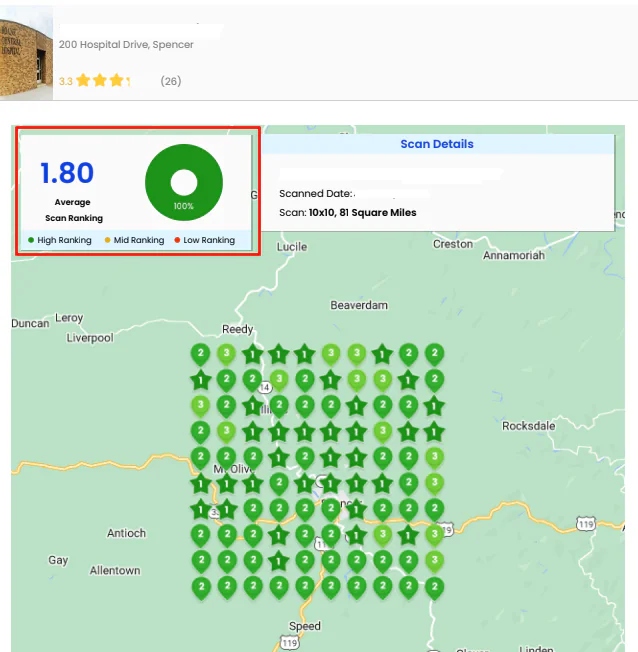This screenshot has width=638, height=652.
Task: Open the (26) reviews count
Action: [171, 81]
